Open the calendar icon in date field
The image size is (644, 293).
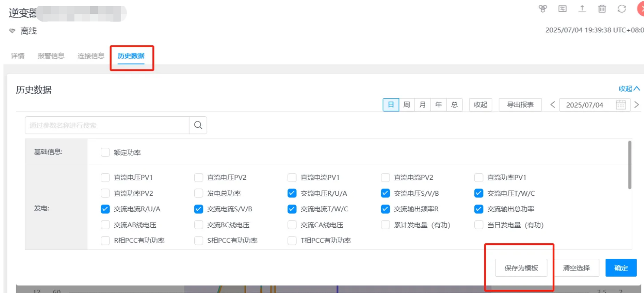[621, 105]
